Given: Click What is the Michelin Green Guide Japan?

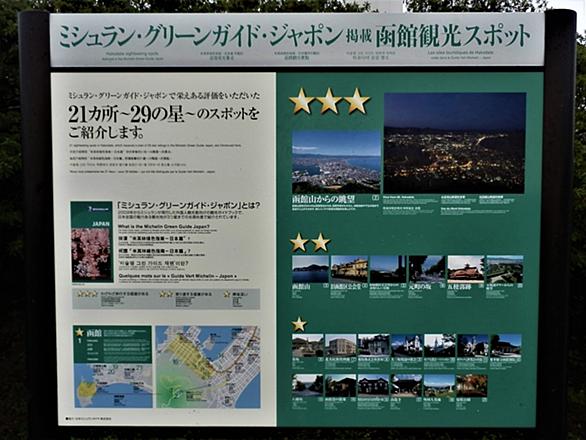Looking at the screenshot, I should [164, 227].
